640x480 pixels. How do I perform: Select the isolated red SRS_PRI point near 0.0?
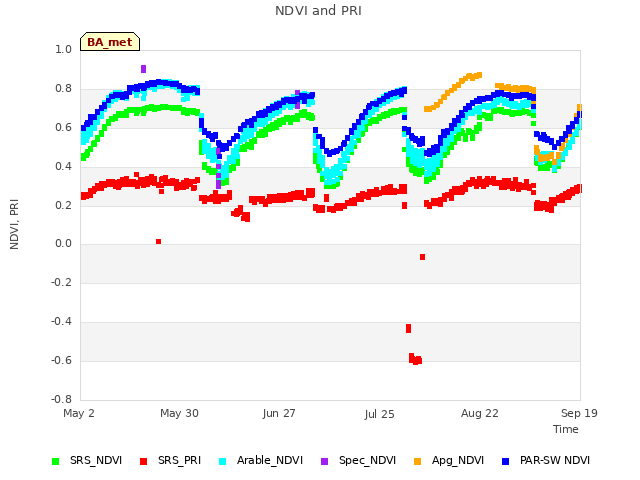[158, 242]
